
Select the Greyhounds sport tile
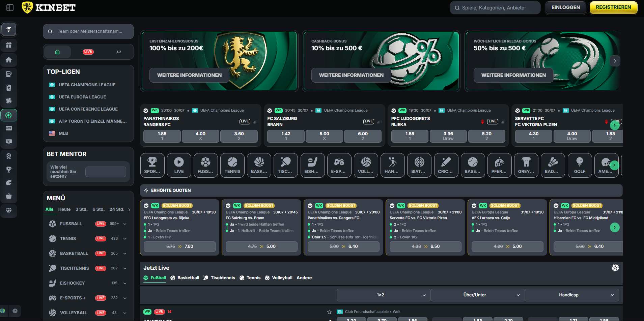click(x=526, y=165)
